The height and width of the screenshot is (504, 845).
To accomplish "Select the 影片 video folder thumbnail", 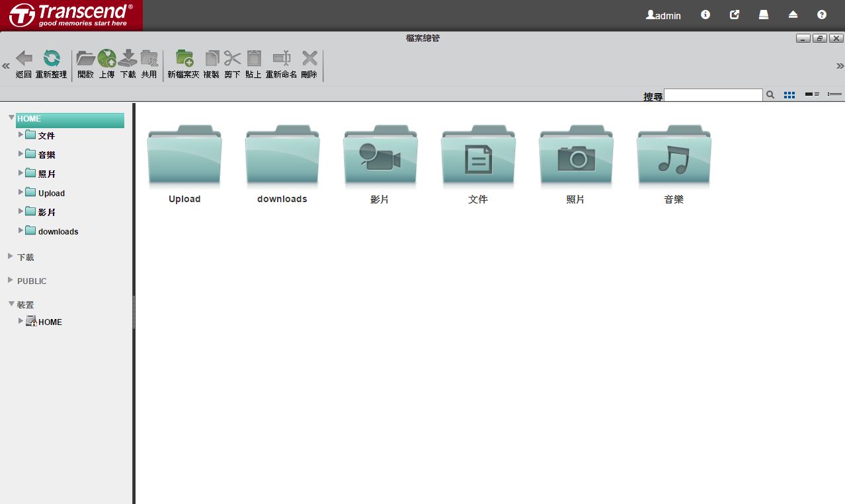I will (x=380, y=155).
